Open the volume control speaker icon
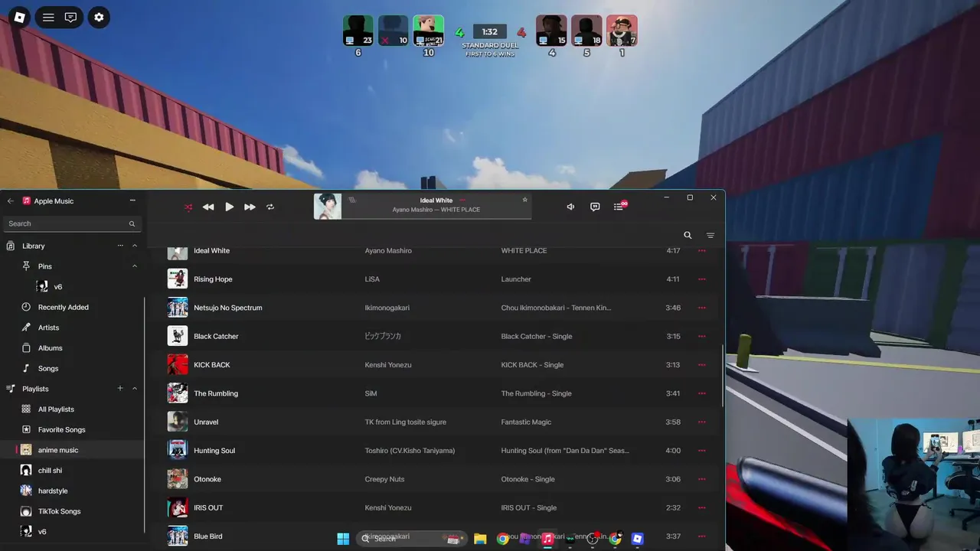This screenshot has width=980, height=551. (x=570, y=207)
